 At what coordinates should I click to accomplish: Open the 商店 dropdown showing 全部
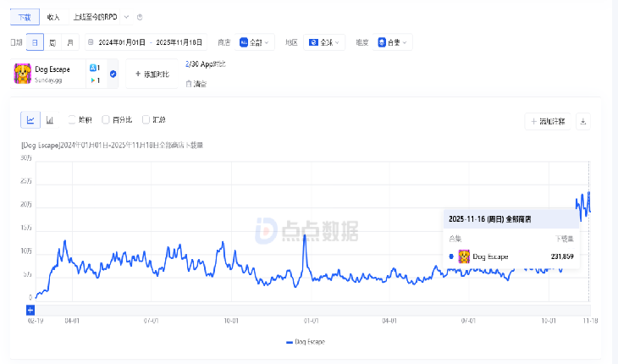(255, 41)
